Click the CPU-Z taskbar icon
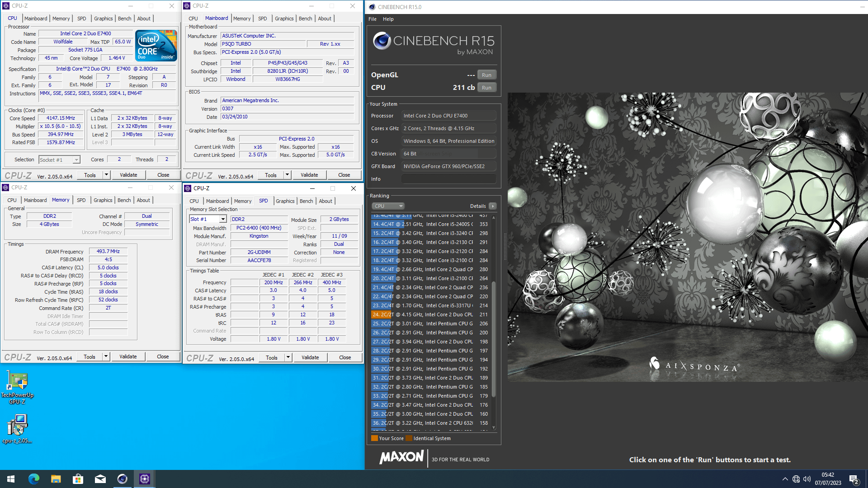This screenshot has width=868, height=488. click(x=144, y=479)
